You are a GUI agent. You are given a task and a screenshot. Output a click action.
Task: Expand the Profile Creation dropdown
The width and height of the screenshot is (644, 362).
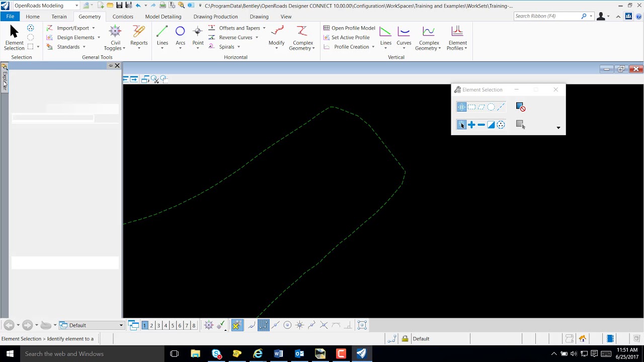click(373, 47)
